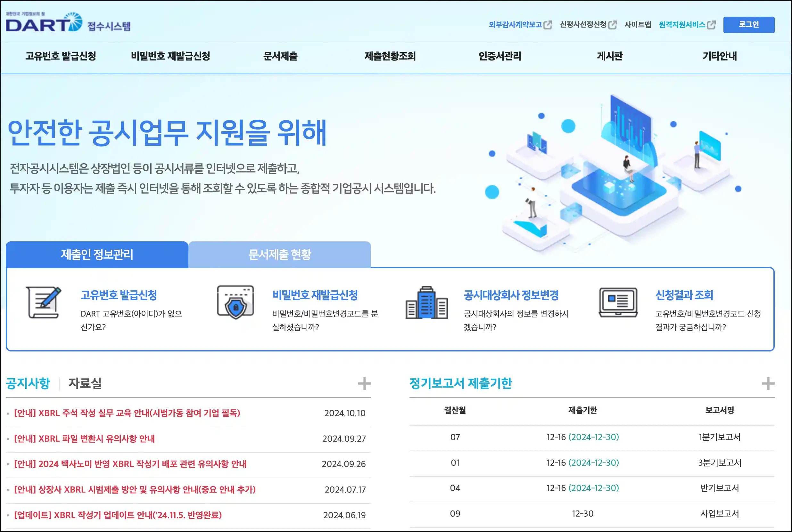Click the 제출기한 column header
This screenshot has width=792, height=532.
(x=583, y=410)
